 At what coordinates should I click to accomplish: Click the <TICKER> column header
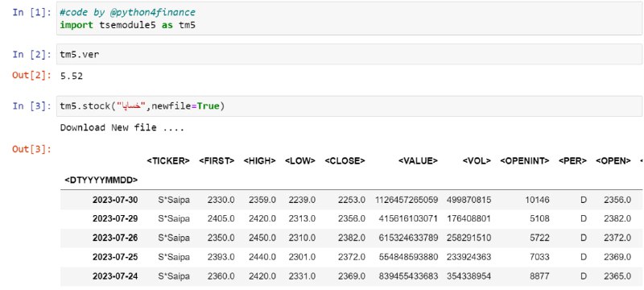(168, 161)
